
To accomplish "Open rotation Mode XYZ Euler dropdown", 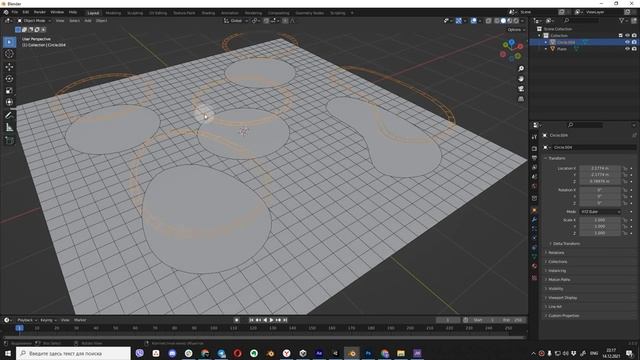I will coord(600,211).
